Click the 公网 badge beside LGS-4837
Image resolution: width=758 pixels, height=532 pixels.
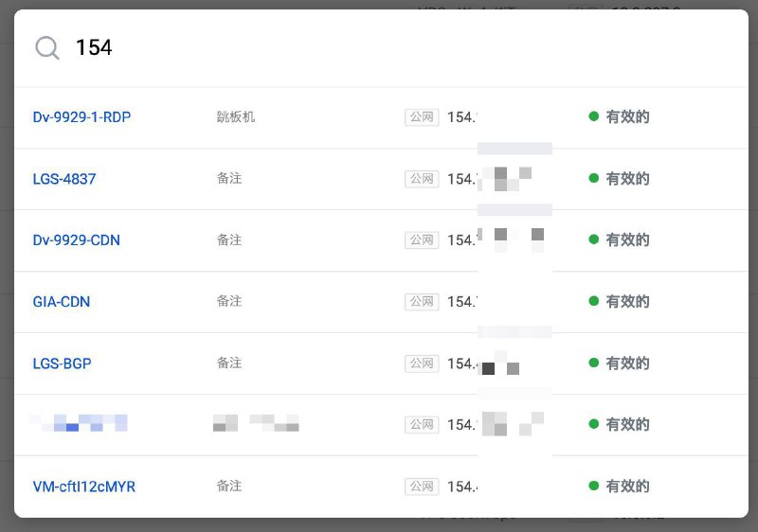click(x=422, y=179)
